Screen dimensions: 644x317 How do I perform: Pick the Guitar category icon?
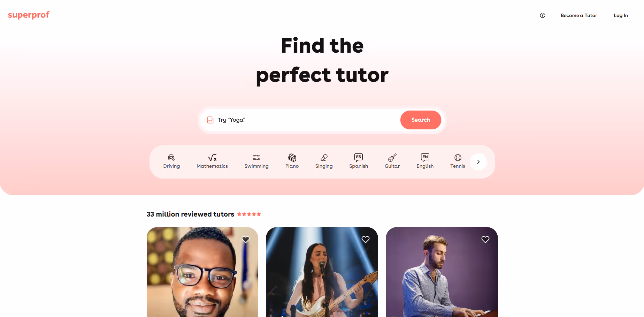[x=392, y=157]
